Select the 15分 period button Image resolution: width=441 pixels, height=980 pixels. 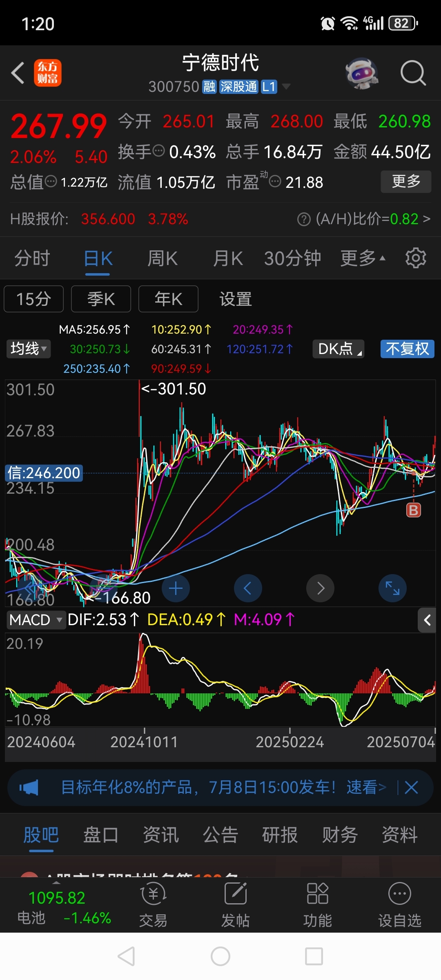click(x=34, y=299)
